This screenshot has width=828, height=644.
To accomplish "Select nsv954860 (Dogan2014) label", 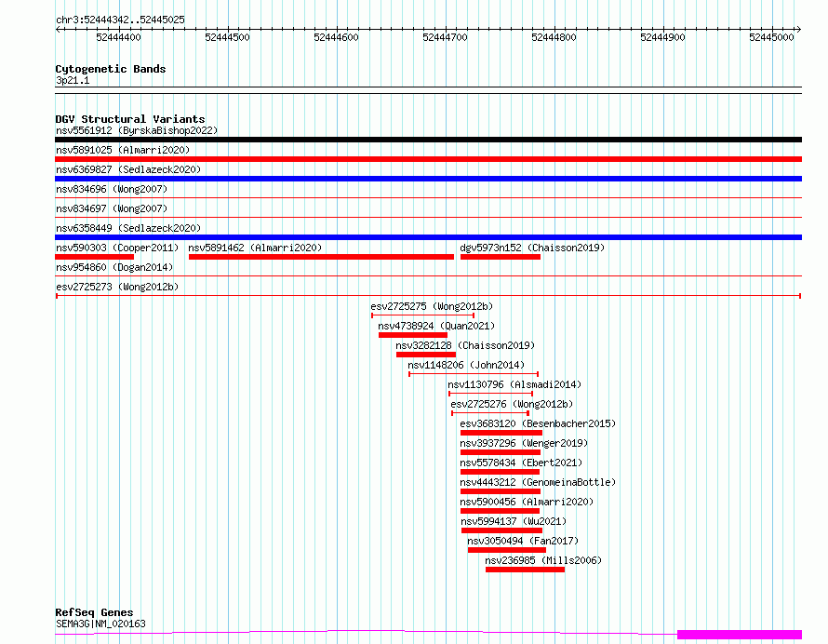I will [x=114, y=267].
